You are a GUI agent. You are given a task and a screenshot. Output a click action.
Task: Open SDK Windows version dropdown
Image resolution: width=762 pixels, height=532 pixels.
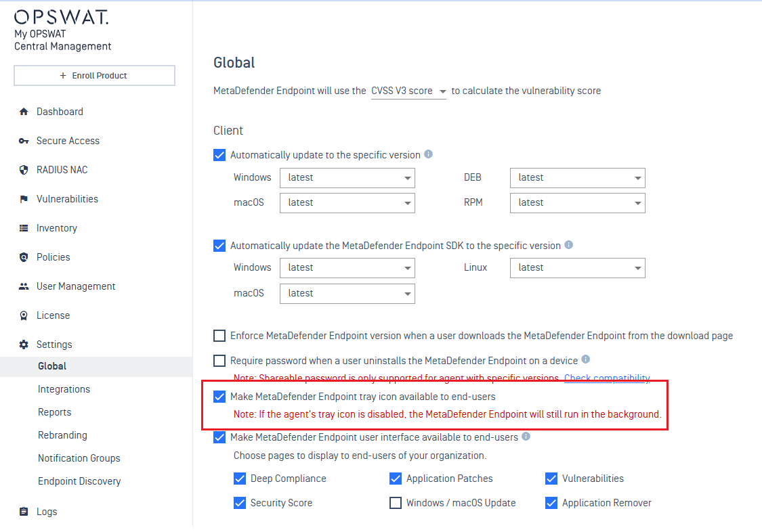click(x=347, y=268)
